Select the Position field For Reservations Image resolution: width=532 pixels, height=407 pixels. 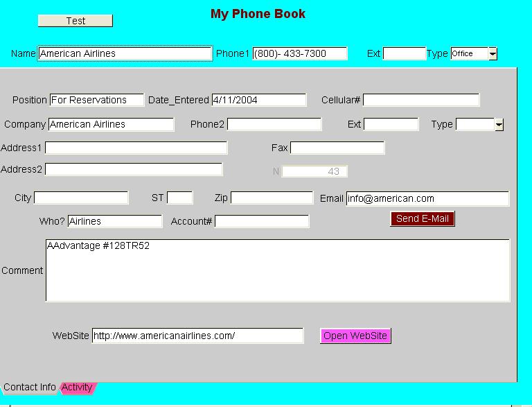pyautogui.click(x=97, y=100)
